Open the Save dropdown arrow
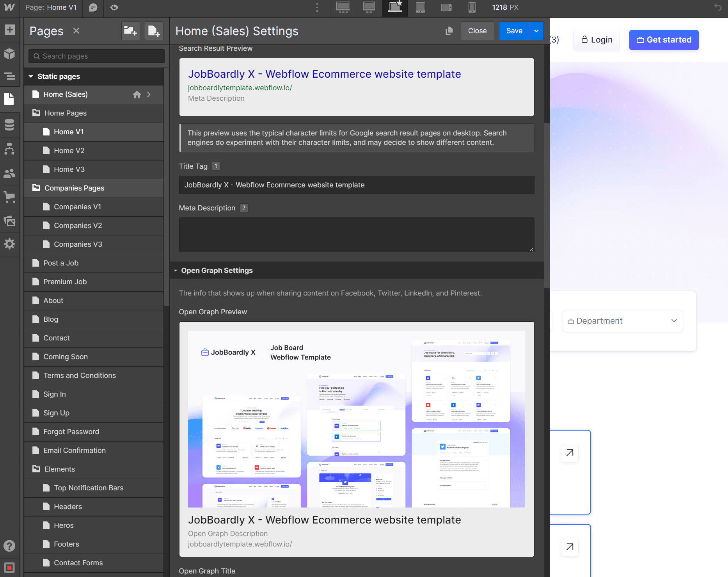Viewport: 728px width, 577px height. click(537, 31)
